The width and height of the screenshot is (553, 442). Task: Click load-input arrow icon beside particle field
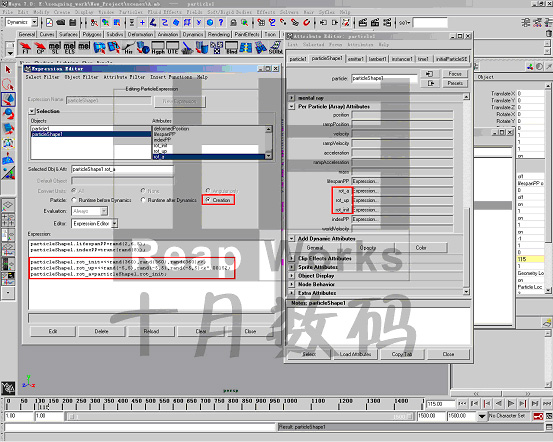pyautogui.click(x=430, y=74)
